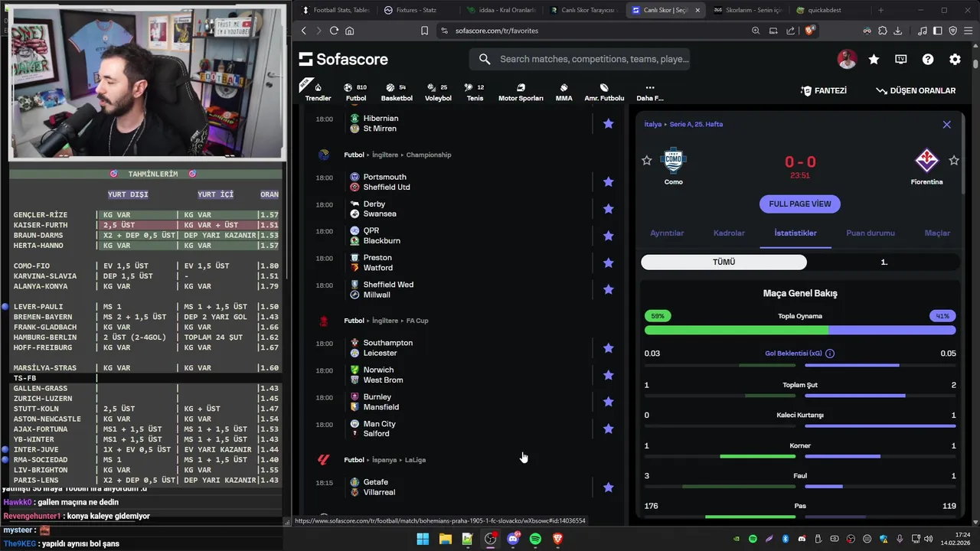This screenshot has width=980, height=551.
Task: Open Spotify from the taskbar
Action: pyautogui.click(x=535, y=539)
